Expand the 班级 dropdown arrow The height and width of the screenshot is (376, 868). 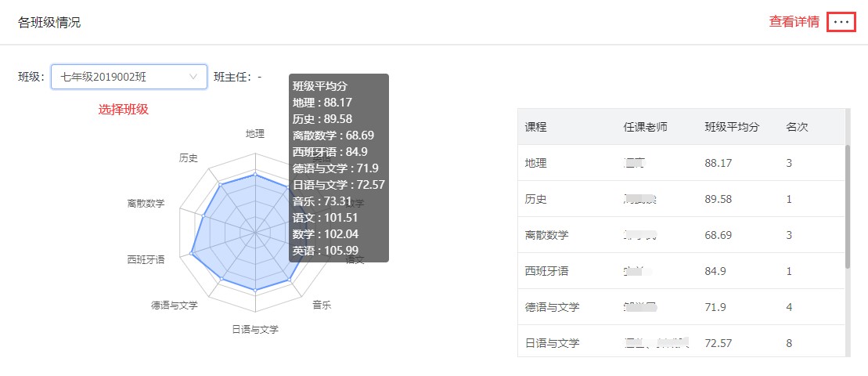pyautogui.click(x=193, y=77)
